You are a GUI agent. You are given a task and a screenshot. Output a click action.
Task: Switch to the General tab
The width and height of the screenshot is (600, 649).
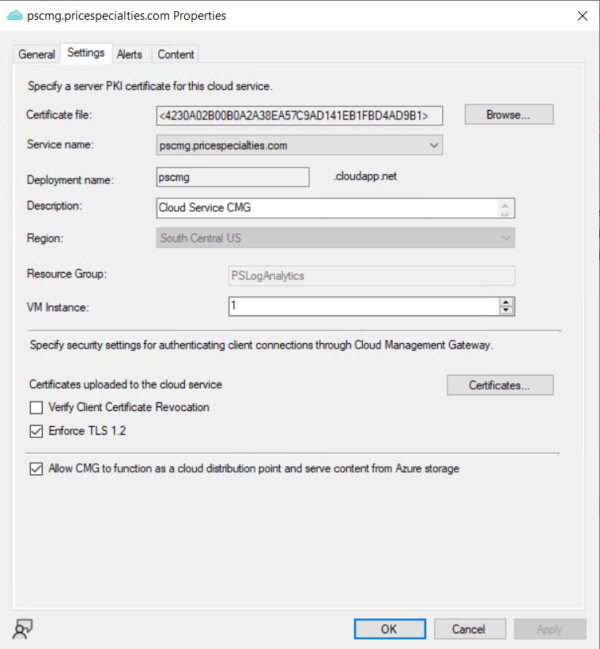click(x=37, y=54)
